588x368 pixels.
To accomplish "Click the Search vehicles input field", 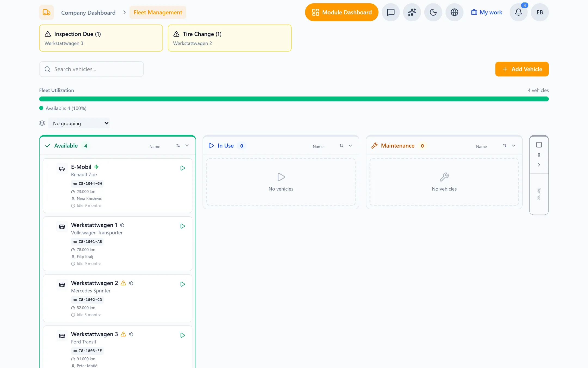I will click(91, 69).
